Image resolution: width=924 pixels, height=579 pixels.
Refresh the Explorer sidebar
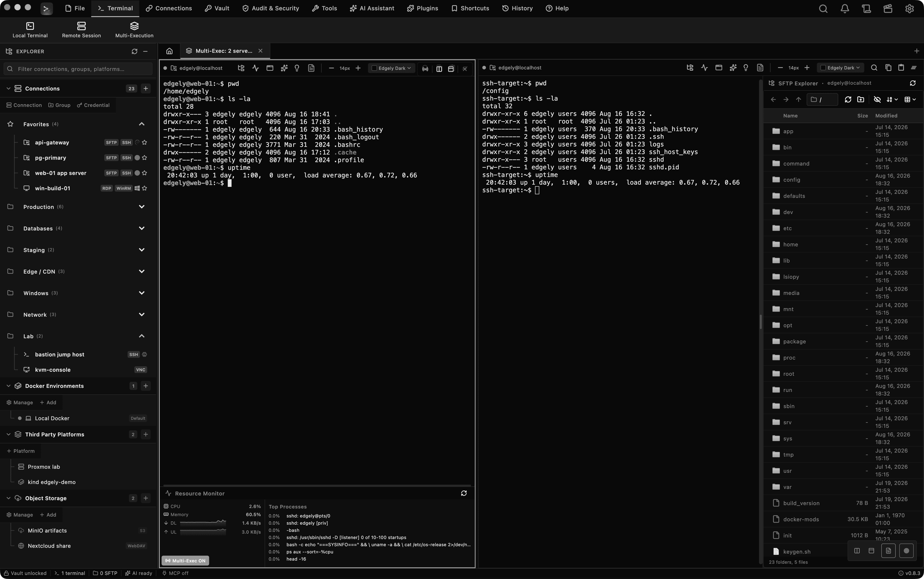tap(134, 51)
